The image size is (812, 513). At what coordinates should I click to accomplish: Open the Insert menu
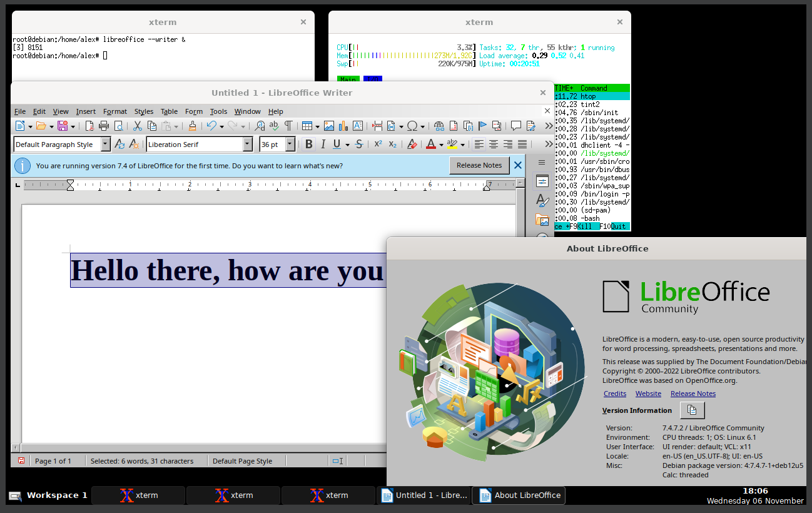tap(86, 111)
